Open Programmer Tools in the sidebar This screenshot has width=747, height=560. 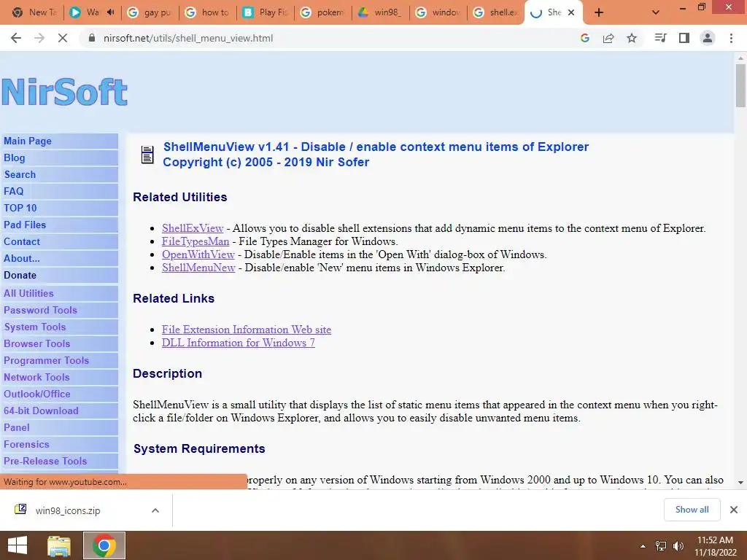coord(59,360)
